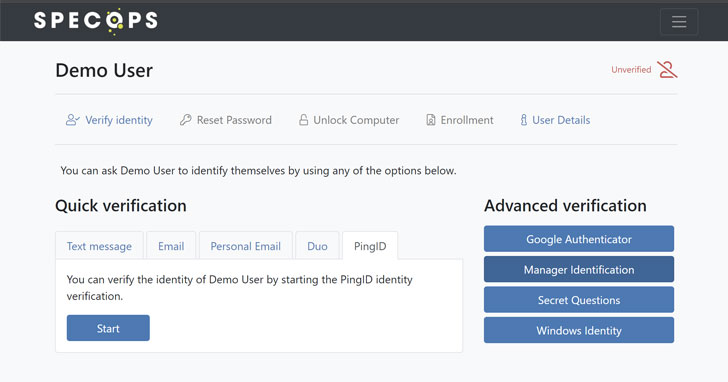
Task: Click the Unverified status label
Action: [x=631, y=70]
